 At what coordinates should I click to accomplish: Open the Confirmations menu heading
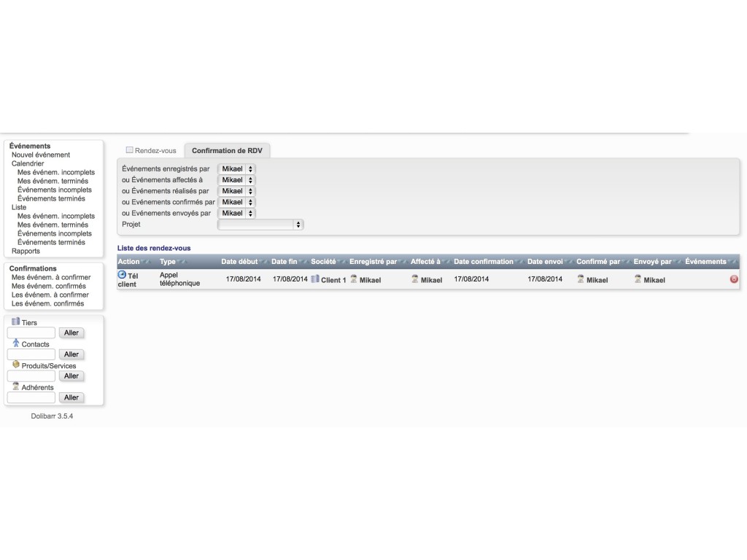[x=33, y=268]
